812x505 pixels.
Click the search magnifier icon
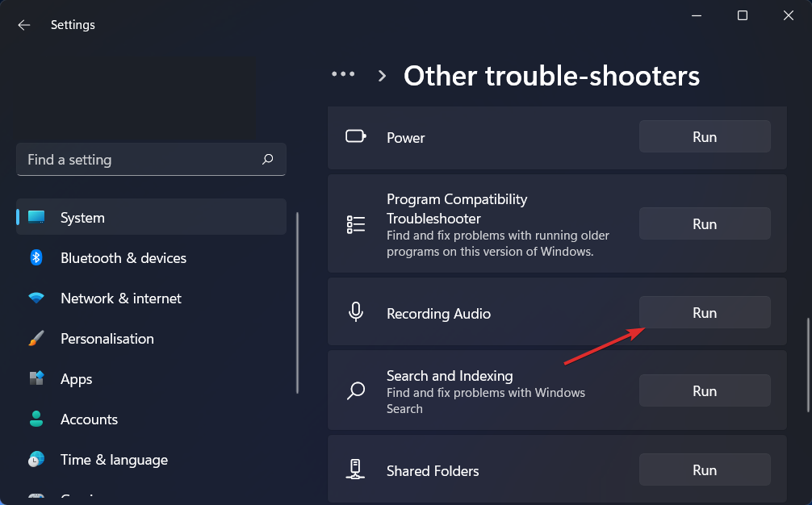268,160
